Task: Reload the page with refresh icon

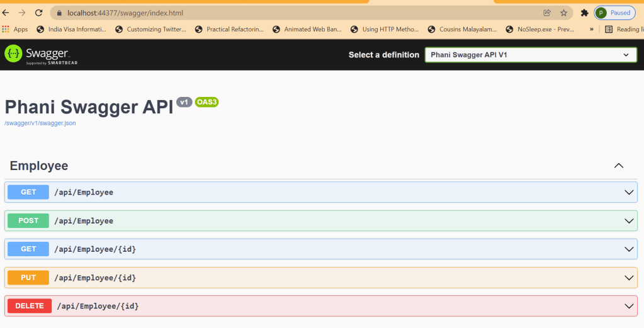Action: pyautogui.click(x=38, y=13)
